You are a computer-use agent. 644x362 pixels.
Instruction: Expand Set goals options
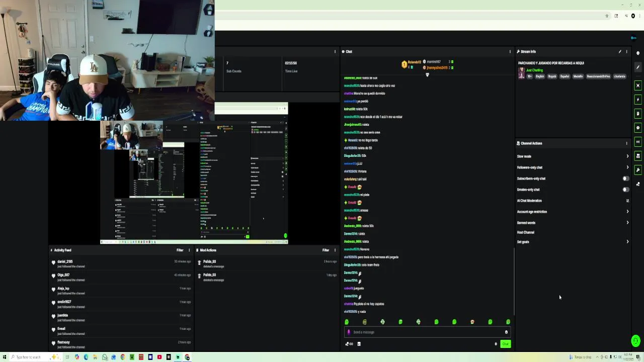627,242
